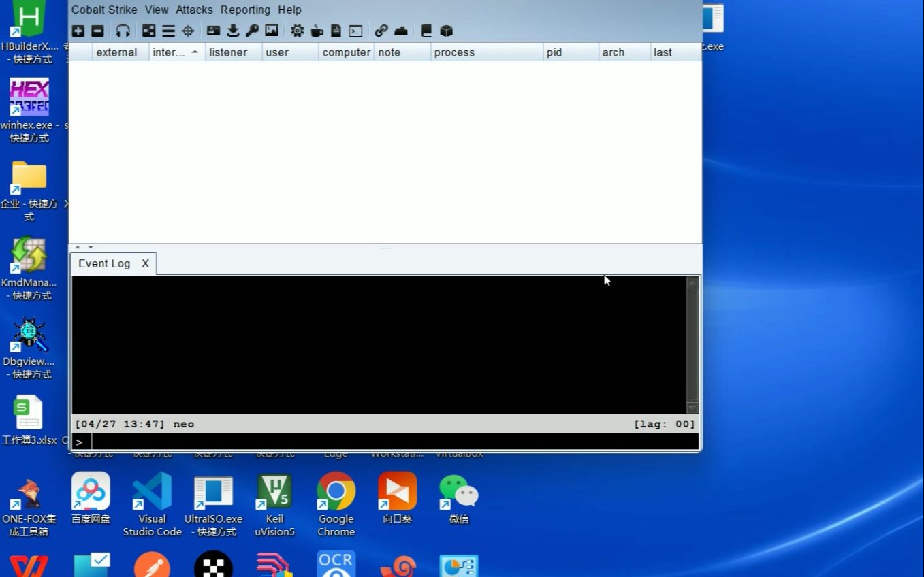
Task: Sort sessions by user column header
Action: coord(290,52)
